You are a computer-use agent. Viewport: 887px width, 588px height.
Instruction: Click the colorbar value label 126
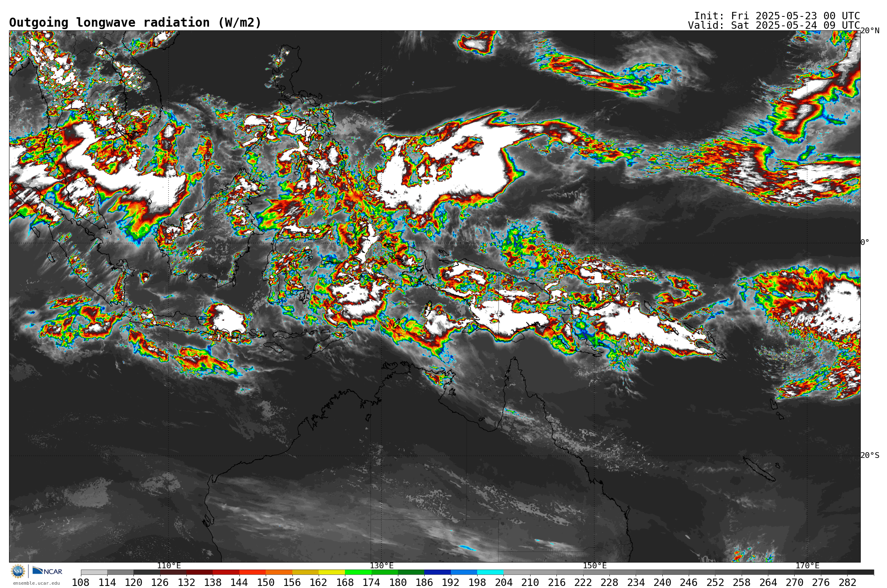(x=160, y=582)
